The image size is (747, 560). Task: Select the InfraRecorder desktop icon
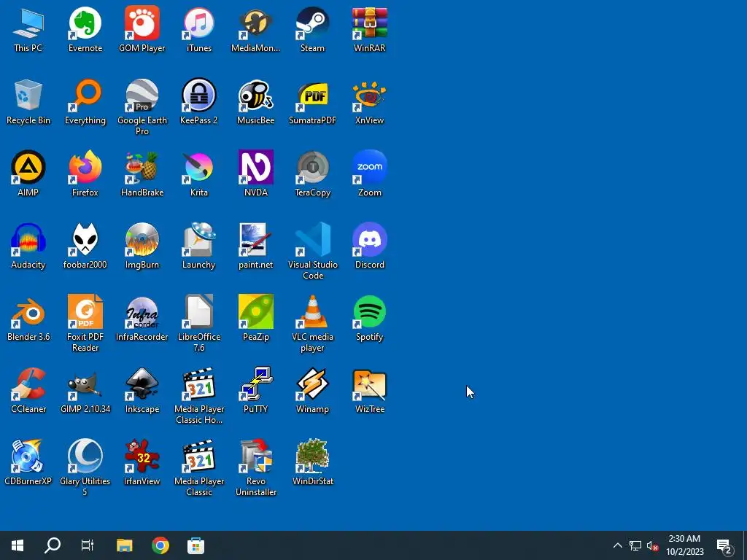click(x=142, y=312)
